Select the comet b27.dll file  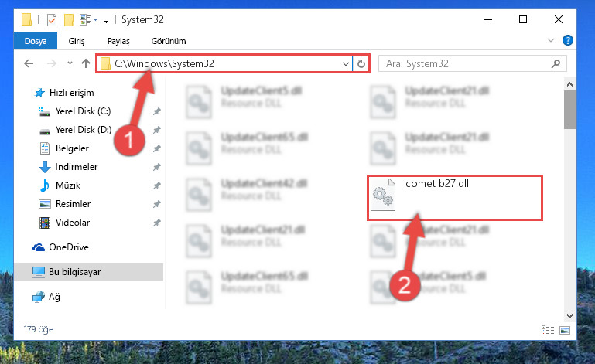click(x=455, y=197)
